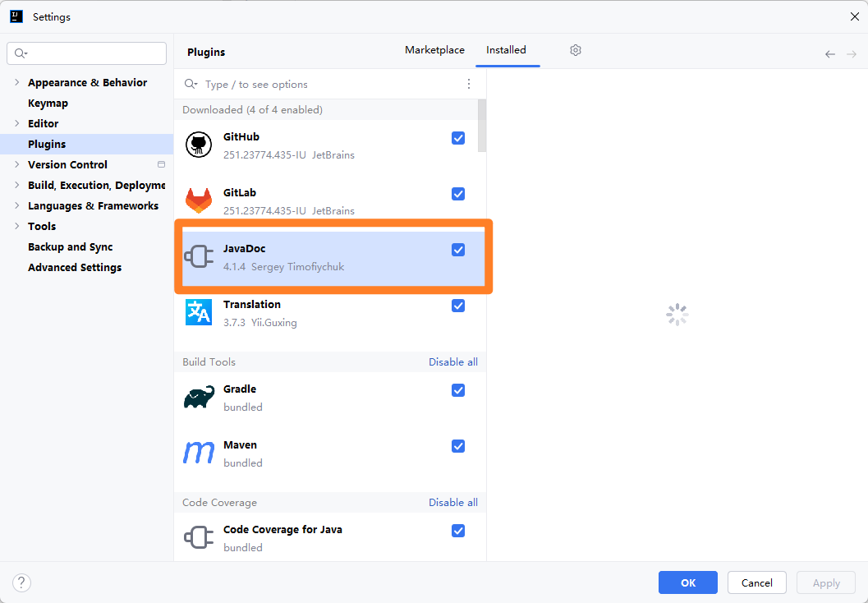868x603 pixels.
Task: Select Plugins in the settings tree
Action: 86,144
